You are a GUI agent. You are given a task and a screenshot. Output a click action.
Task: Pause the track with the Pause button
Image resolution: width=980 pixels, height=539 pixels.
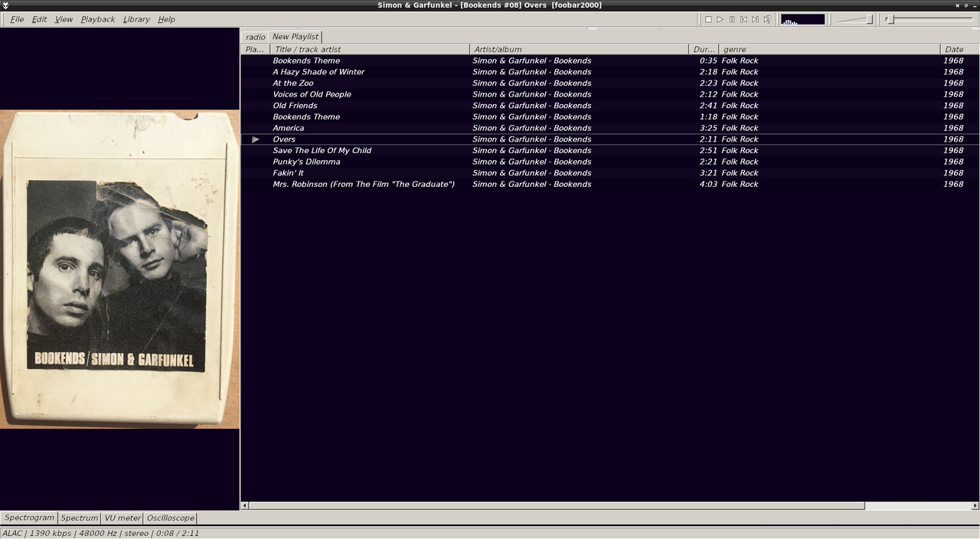coord(732,19)
